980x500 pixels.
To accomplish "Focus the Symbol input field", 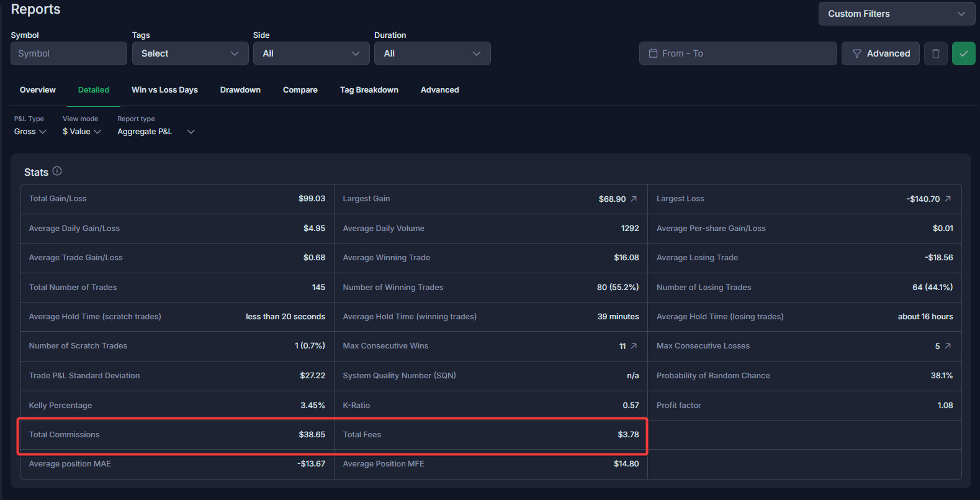I will 69,53.
